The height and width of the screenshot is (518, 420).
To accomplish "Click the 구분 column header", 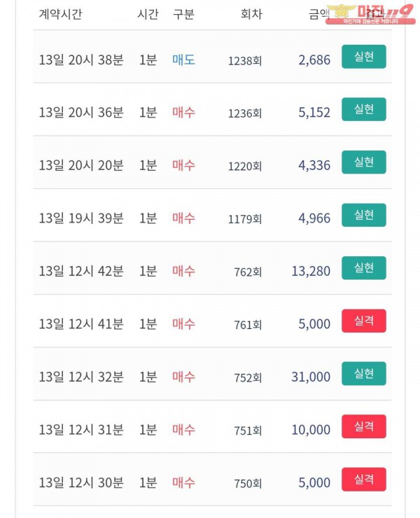I will (183, 14).
